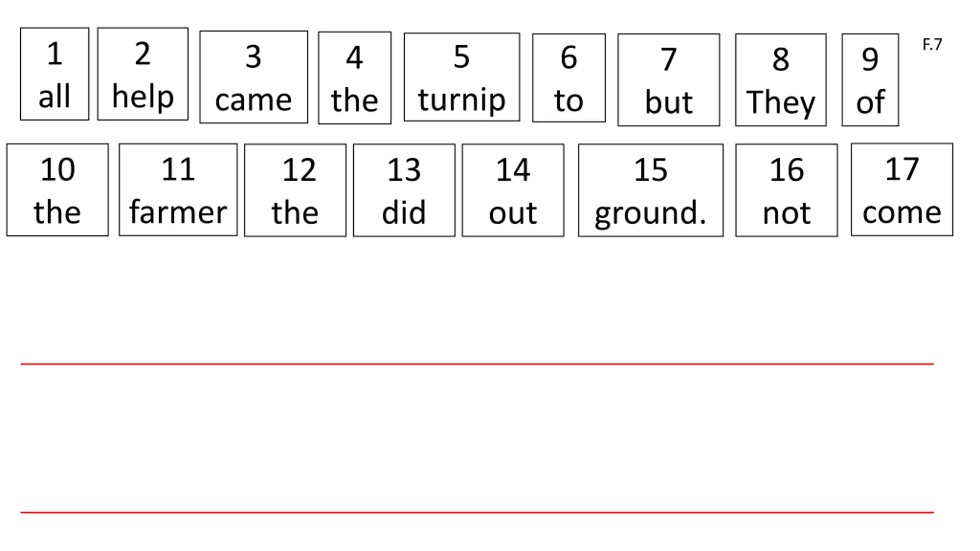Pick the 'ground.' card numbered 15
This screenshot has height=551, width=980.
651,191
